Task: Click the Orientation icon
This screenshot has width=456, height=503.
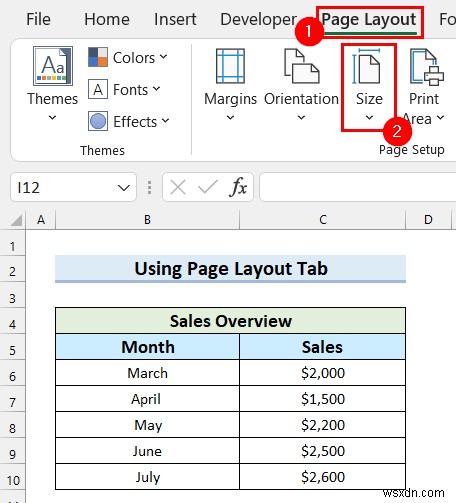Action: (302, 66)
